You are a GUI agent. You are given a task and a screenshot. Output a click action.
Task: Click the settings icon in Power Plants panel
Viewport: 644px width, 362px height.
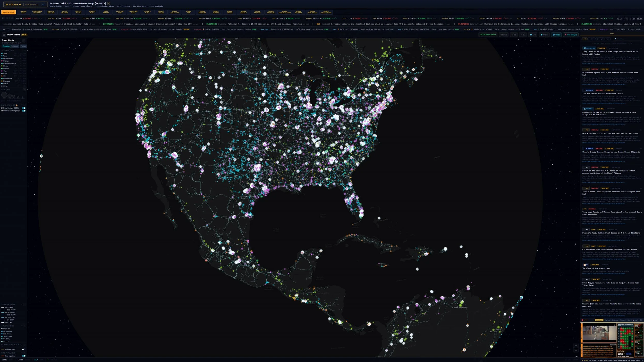[x=24, y=41]
